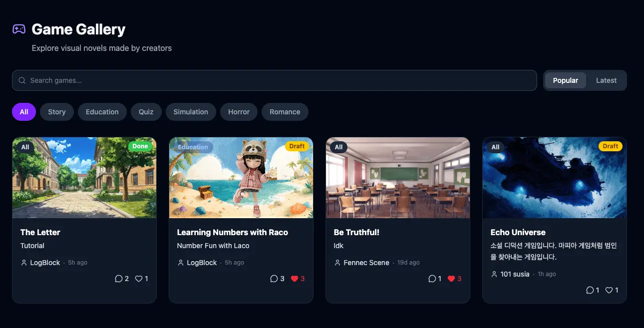Viewport: 644px width, 328px height.
Task: Select the Popular sort option
Action: pyautogui.click(x=566, y=80)
